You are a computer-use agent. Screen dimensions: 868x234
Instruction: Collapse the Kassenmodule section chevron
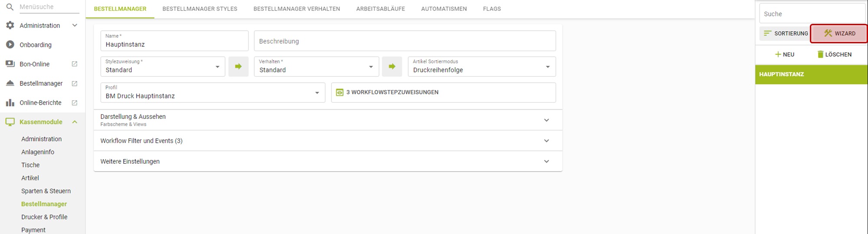(x=75, y=122)
